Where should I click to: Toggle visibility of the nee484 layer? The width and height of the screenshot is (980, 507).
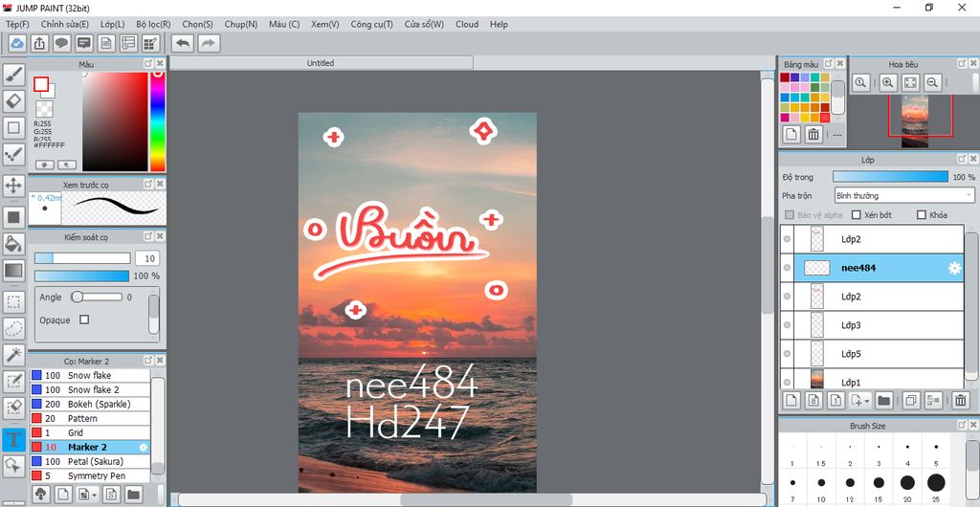coord(787,268)
